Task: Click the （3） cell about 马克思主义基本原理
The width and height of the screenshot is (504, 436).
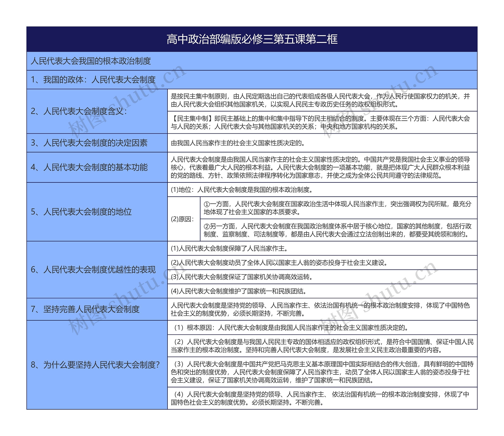Action: coord(322,372)
